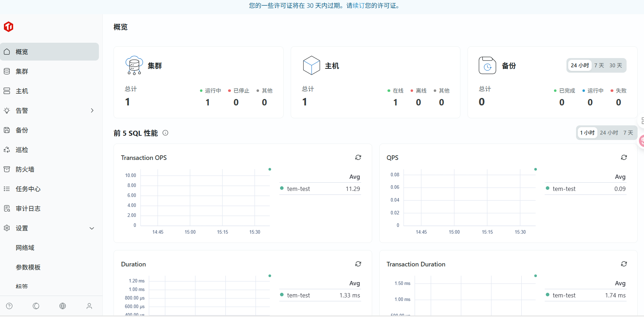Open help via the question mark icon
This screenshot has height=317, width=644.
[x=9, y=306]
